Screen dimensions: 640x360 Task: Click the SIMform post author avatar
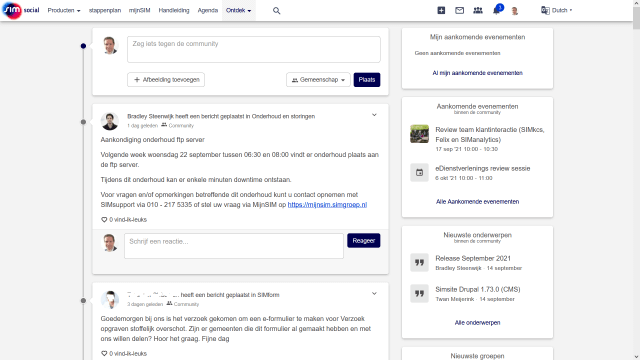coord(110,300)
